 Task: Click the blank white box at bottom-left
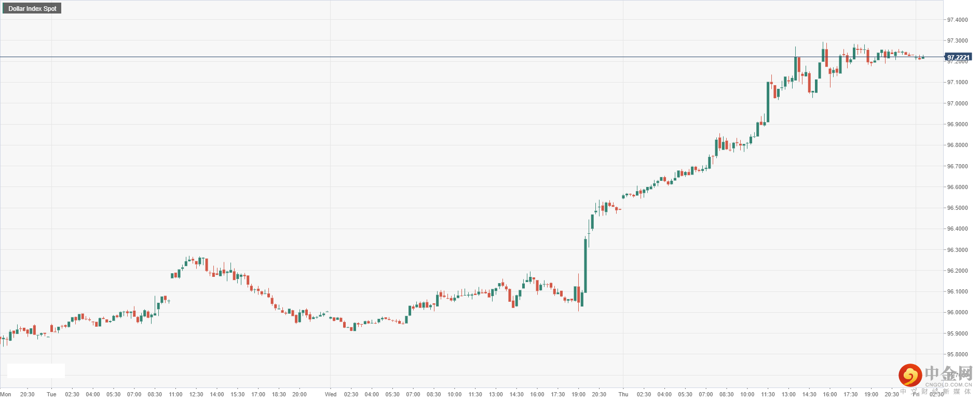(36, 370)
